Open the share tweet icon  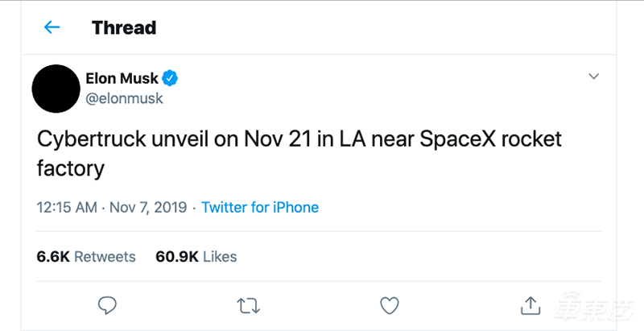tap(530, 304)
